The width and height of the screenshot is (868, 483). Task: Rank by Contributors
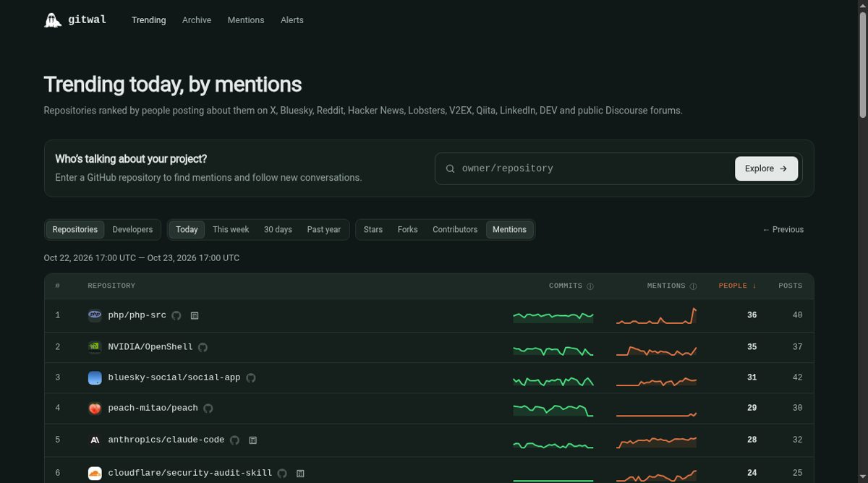tap(455, 229)
